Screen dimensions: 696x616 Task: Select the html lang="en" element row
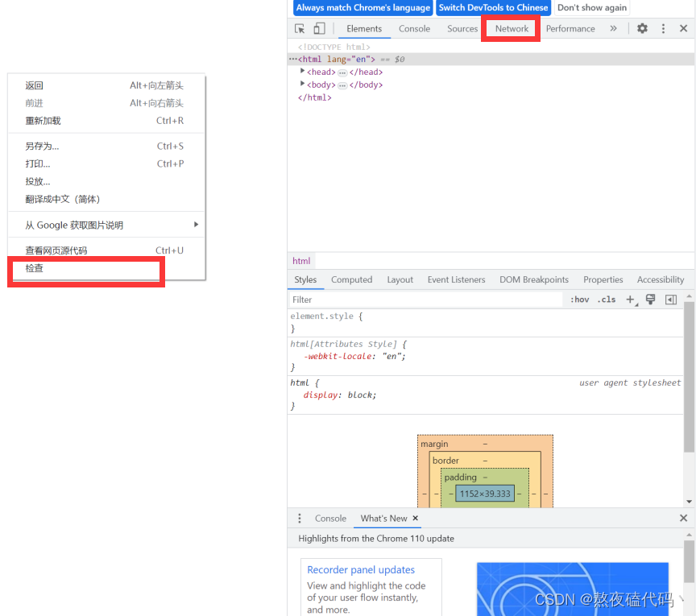tap(491, 59)
